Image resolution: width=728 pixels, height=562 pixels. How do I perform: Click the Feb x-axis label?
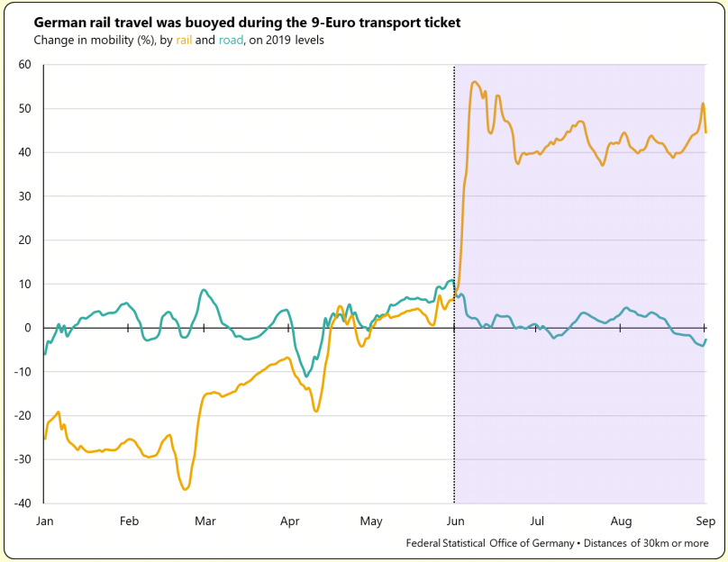pyautogui.click(x=129, y=521)
